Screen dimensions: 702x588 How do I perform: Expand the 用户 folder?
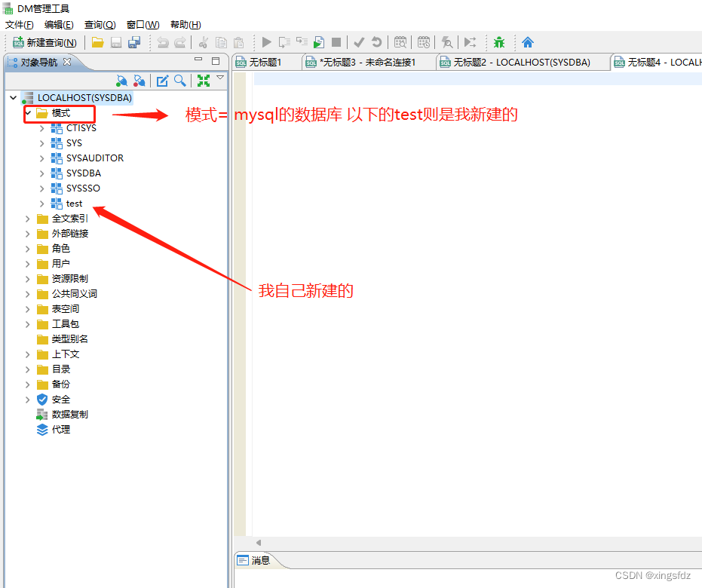pyautogui.click(x=27, y=264)
